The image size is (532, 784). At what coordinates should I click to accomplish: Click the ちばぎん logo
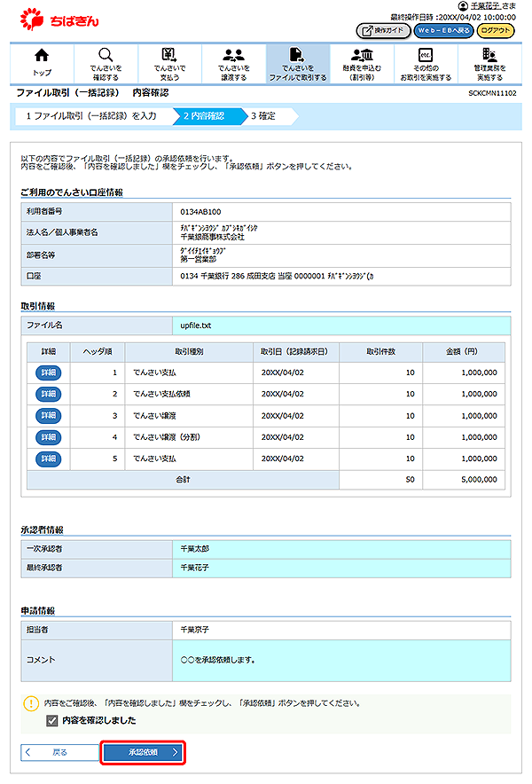tap(59, 20)
